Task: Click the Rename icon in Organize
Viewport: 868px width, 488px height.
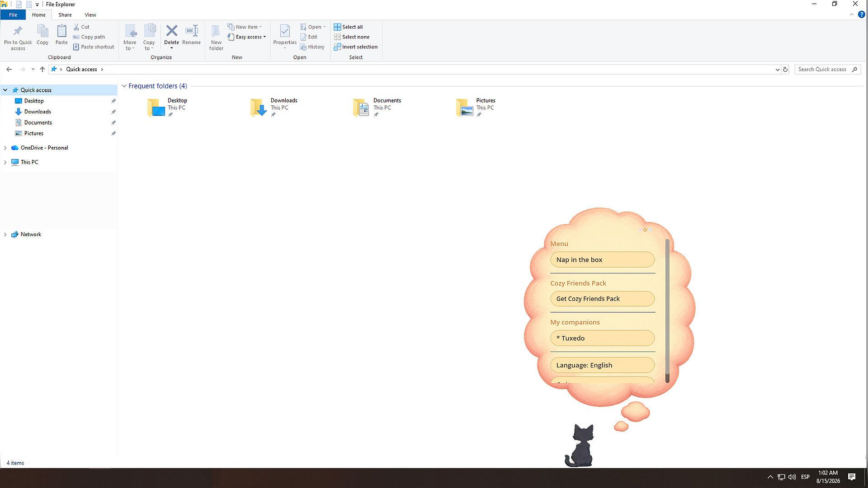Action: [192, 31]
